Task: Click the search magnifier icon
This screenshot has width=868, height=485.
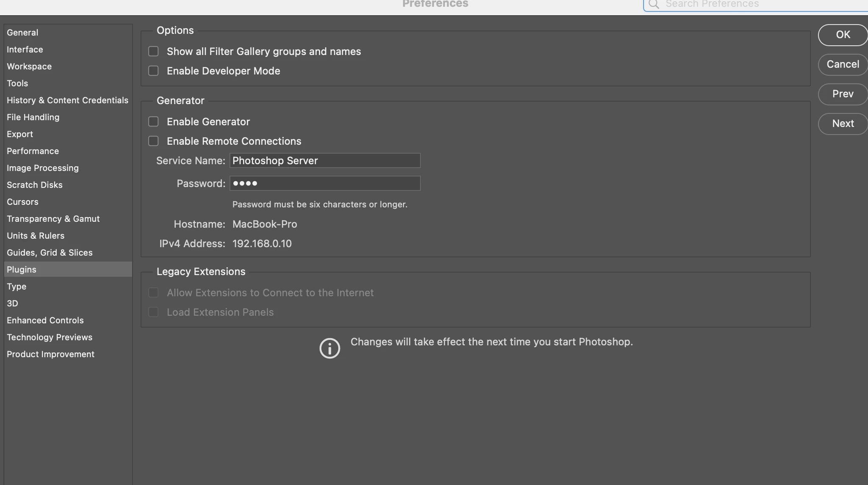Action: [654, 4]
